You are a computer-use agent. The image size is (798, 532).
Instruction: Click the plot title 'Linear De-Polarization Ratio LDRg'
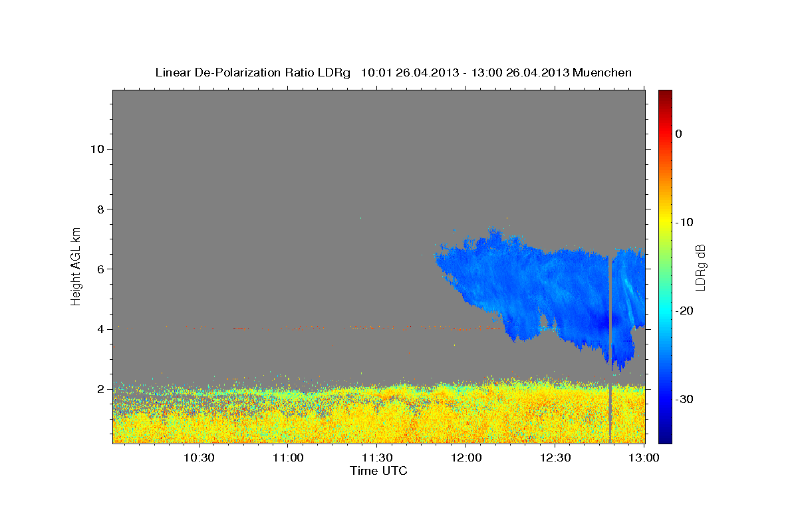click(x=253, y=72)
